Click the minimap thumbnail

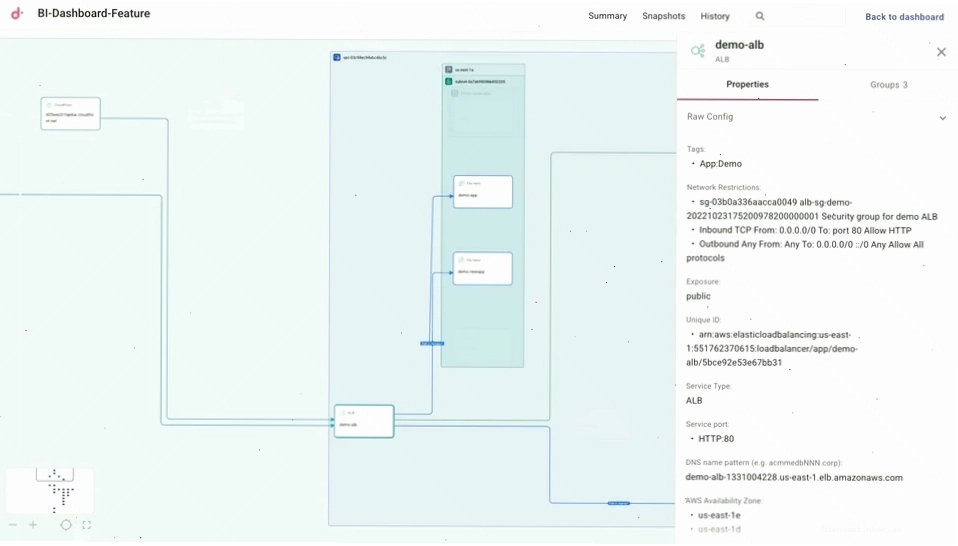pyautogui.click(x=50, y=490)
